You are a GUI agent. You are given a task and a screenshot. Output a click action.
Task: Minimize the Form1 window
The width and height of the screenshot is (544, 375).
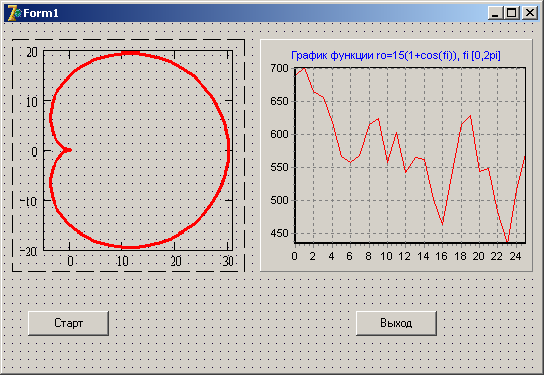coord(494,13)
